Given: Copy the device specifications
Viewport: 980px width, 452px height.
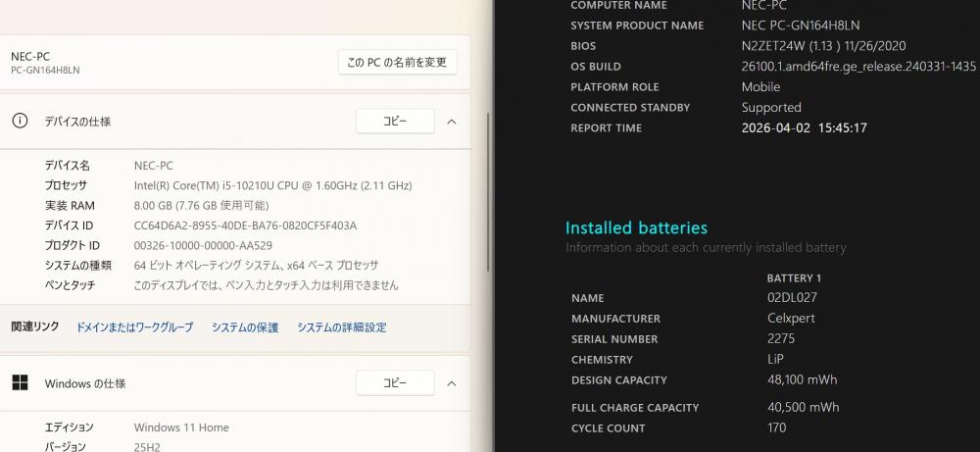Looking at the screenshot, I should (x=395, y=122).
